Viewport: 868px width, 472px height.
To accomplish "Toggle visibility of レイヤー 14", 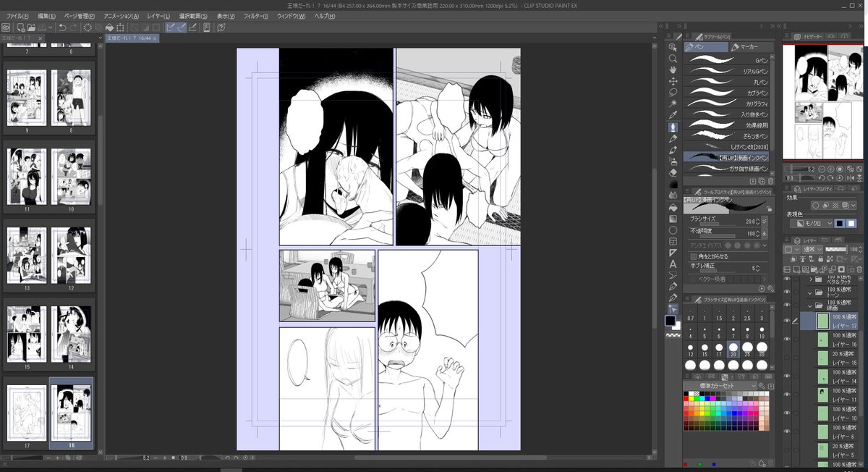I will 787,376.
